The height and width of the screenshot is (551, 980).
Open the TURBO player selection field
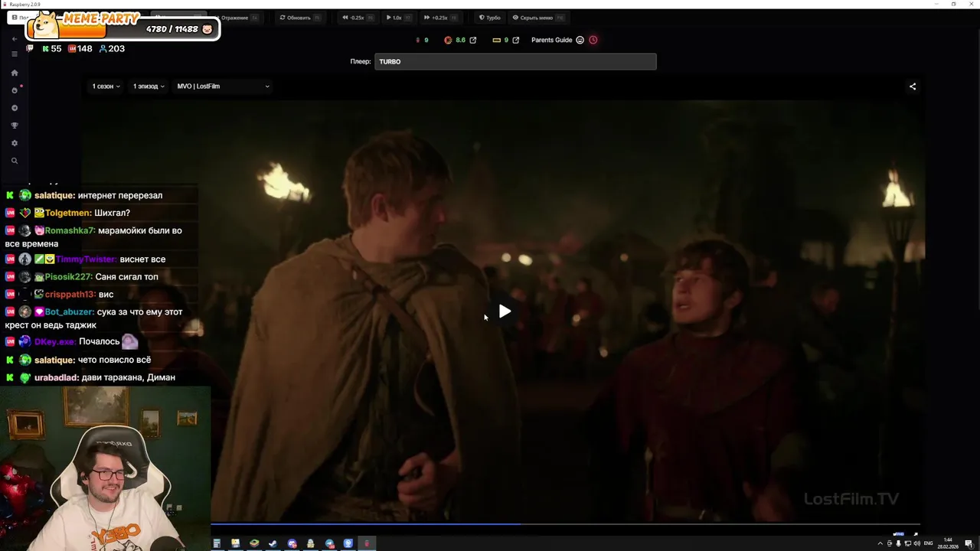[515, 61]
